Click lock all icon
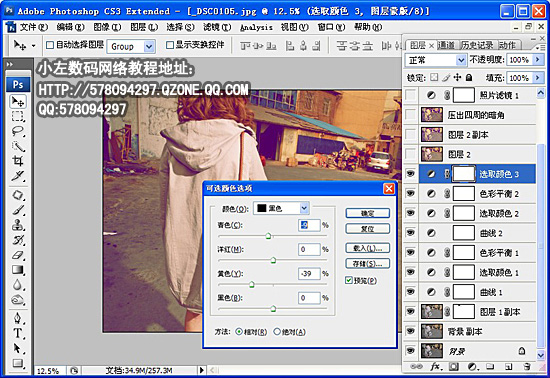The image size is (550, 378). click(x=469, y=77)
